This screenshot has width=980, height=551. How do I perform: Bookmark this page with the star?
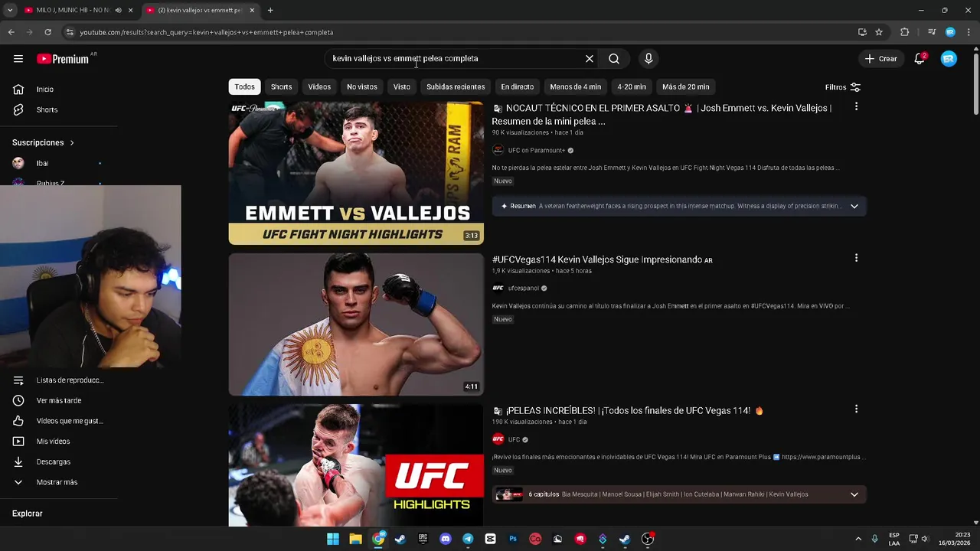[x=879, y=32]
